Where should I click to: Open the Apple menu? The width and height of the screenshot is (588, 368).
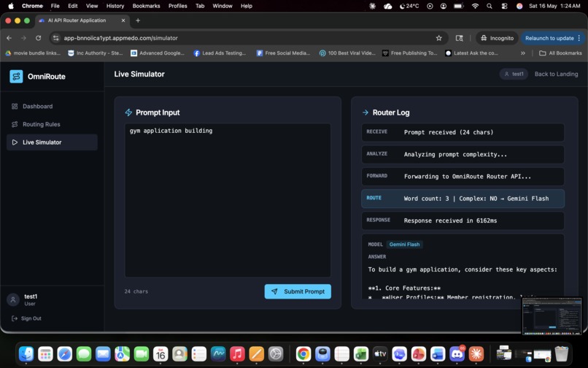click(x=11, y=6)
